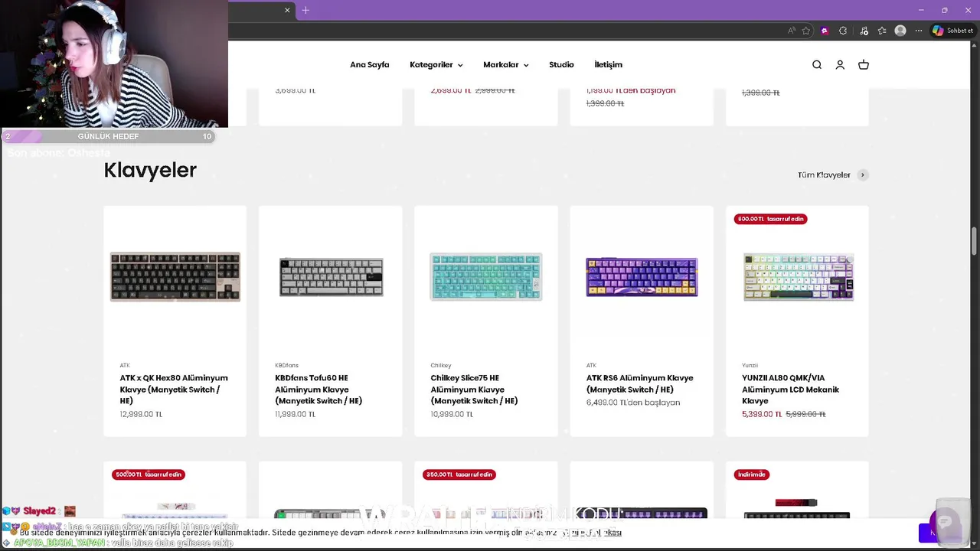Click the media control music note icon
Image resolution: width=980 pixels, height=551 pixels.
click(x=864, y=31)
